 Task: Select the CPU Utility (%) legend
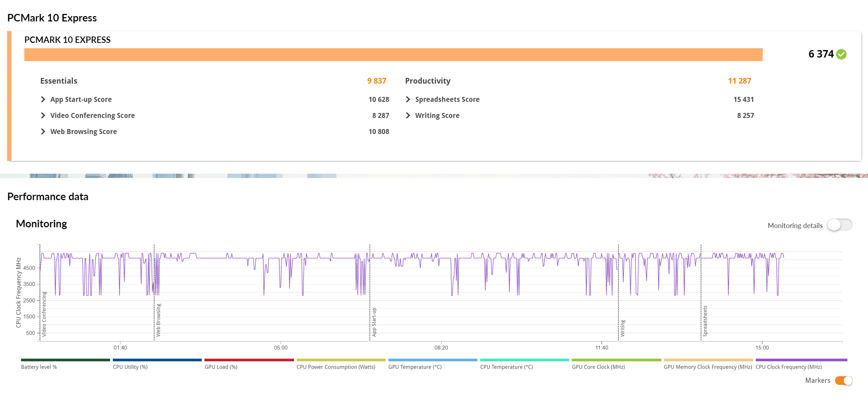tap(157, 364)
